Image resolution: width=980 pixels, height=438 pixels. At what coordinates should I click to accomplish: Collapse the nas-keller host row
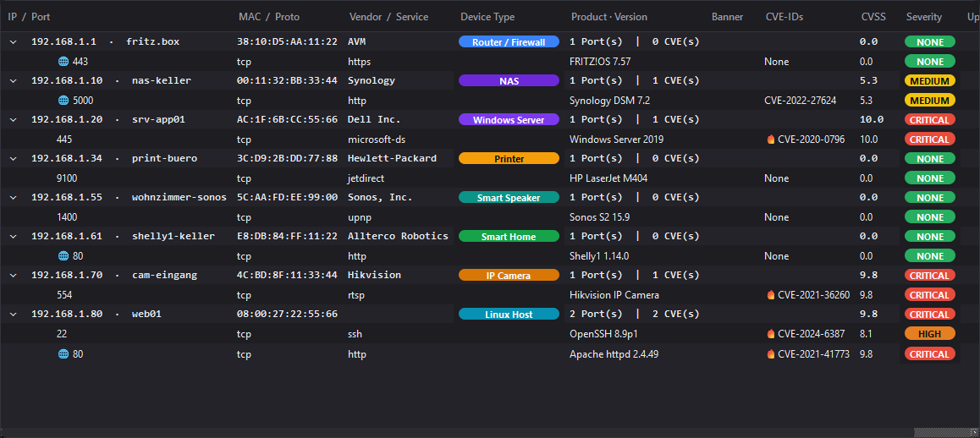tap(13, 80)
